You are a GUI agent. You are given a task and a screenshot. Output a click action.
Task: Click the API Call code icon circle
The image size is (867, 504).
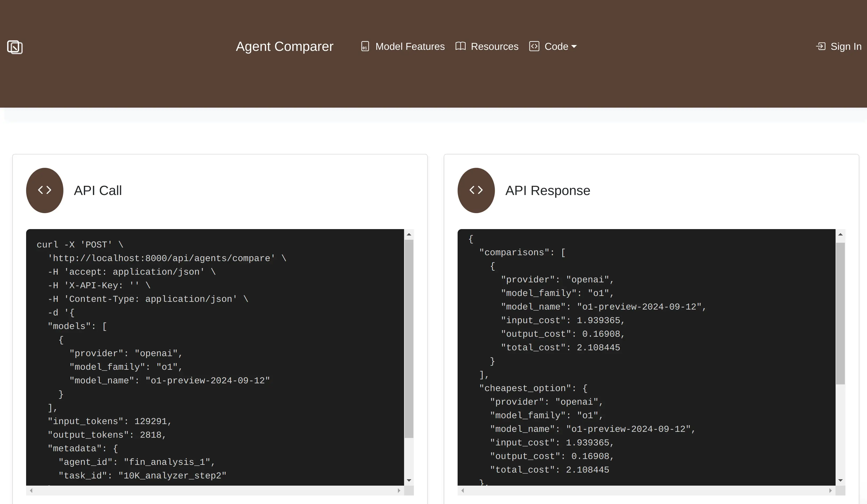[45, 190]
